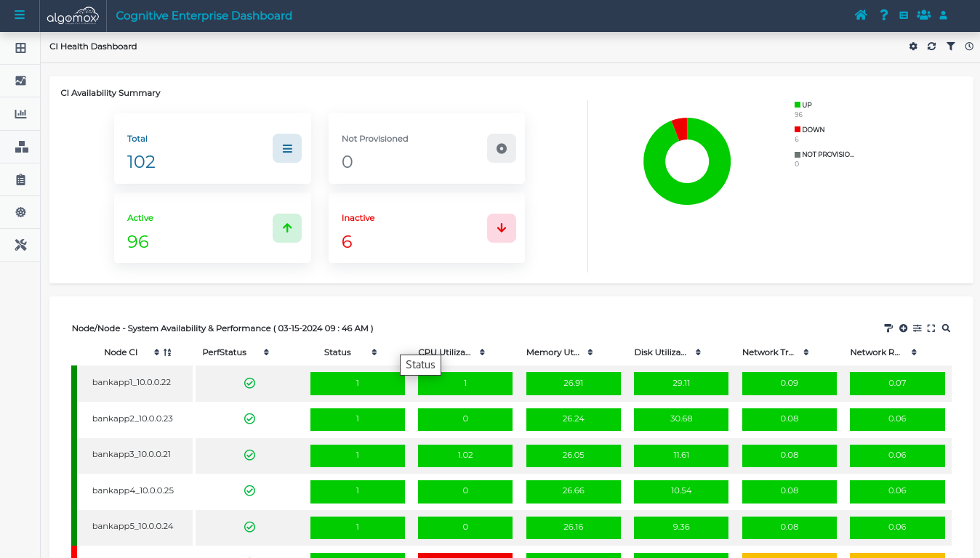This screenshot has height=558, width=980.
Task: Open the grid dashboard item in the sidebar
Action: point(20,48)
